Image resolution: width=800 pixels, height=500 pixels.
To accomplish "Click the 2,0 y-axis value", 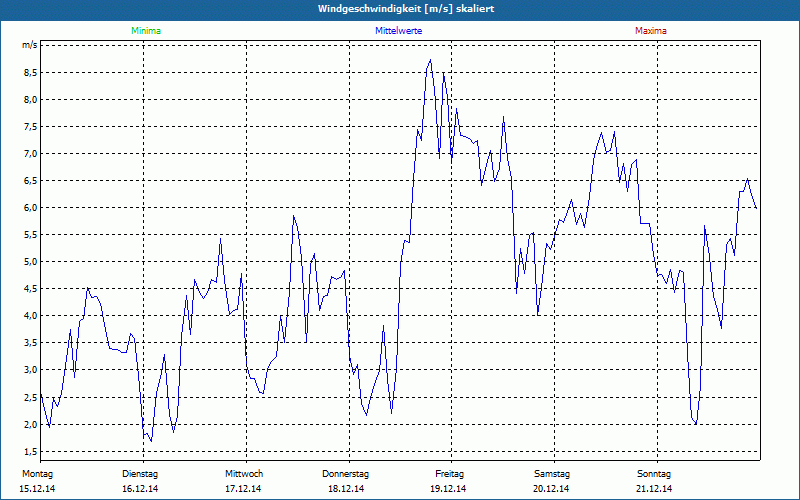I will click(x=31, y=424).
